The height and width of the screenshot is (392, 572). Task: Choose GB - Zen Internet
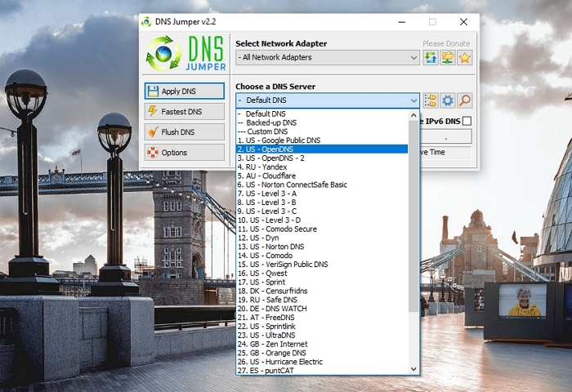click(x=322, y=345)
